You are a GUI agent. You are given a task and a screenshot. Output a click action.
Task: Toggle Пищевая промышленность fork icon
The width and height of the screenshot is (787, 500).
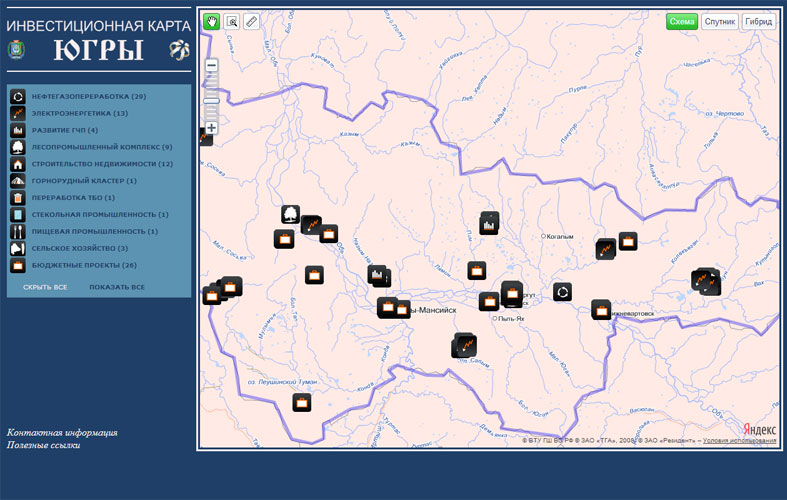pos(18,231)
